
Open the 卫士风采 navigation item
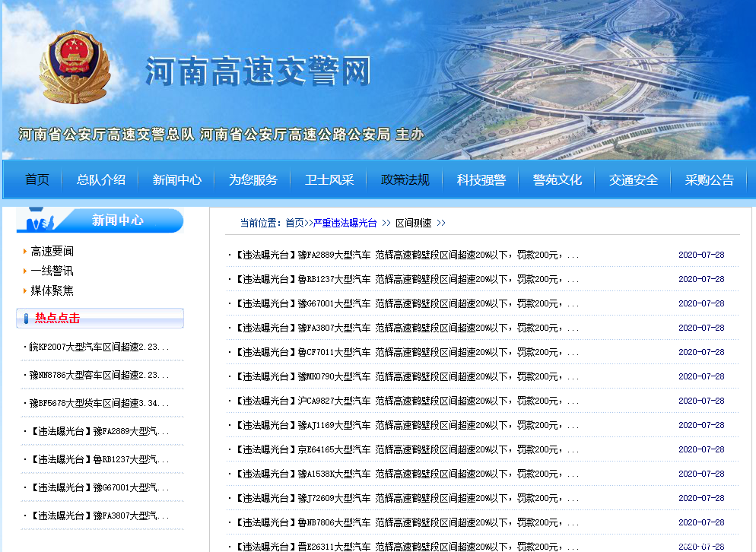pyautogui.click(x=329, y=180)
